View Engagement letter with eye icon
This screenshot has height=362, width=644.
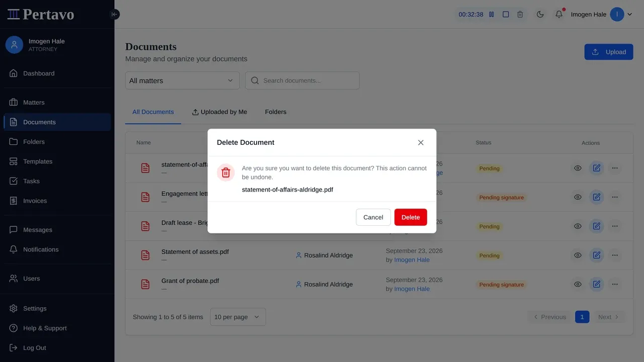578,198
